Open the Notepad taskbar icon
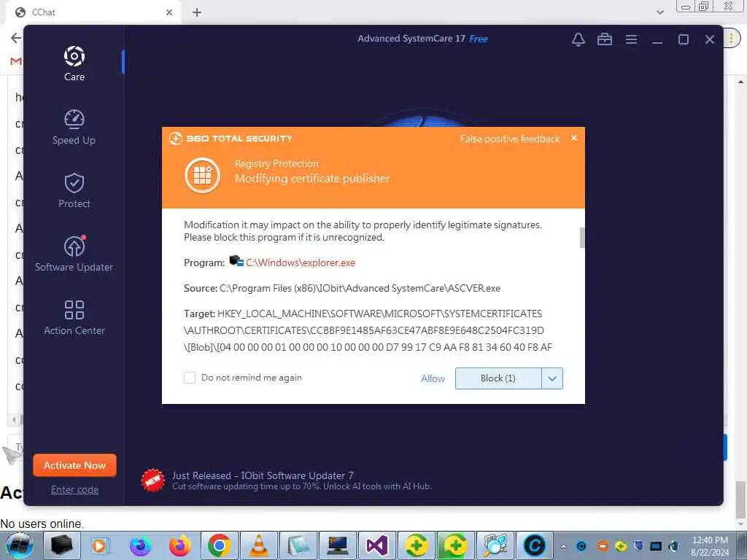747x560 pixels. 298,545
